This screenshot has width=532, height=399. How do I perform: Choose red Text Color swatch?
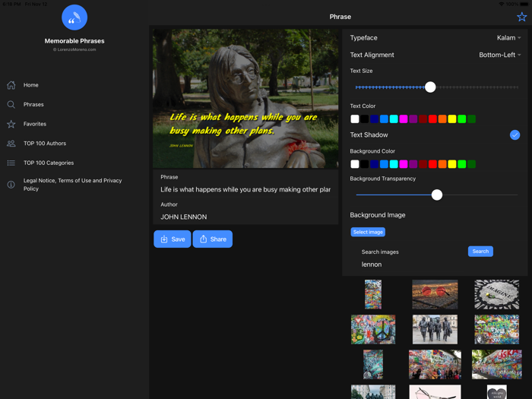coord(432,119)
